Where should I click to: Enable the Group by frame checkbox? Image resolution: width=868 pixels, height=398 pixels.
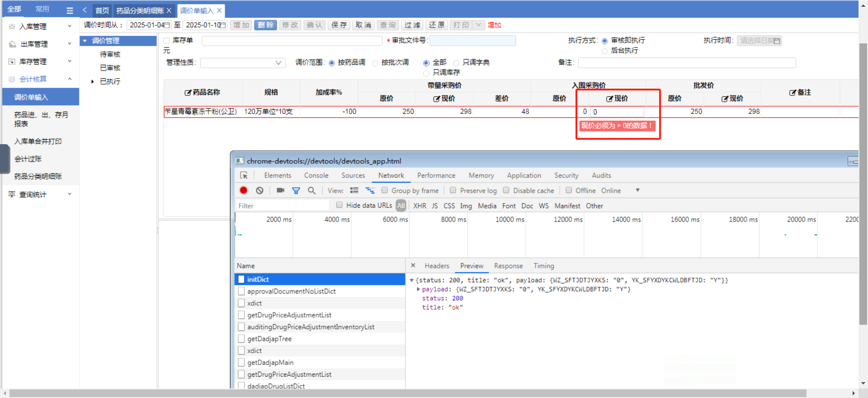coord(385,190)
